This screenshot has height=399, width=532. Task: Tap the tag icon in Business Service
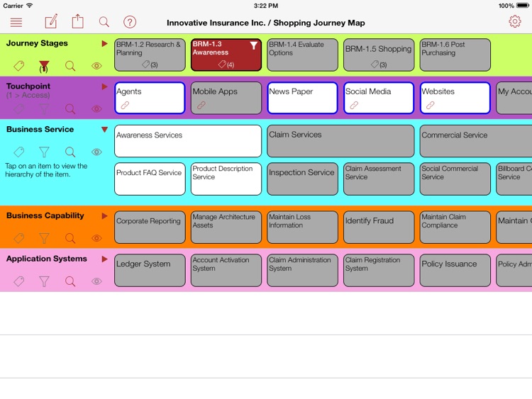(x=19, y=152)
